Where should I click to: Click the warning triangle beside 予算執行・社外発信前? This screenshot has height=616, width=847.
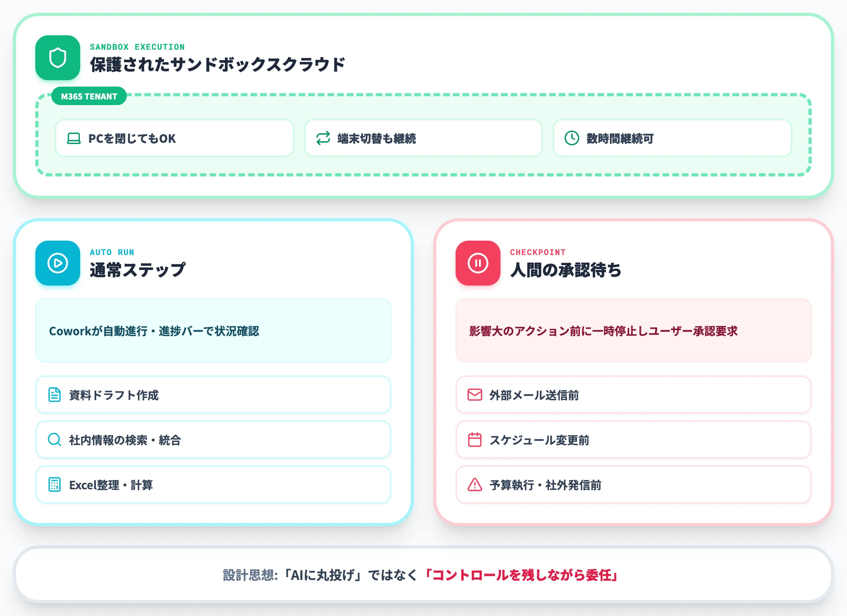(475, 484)
